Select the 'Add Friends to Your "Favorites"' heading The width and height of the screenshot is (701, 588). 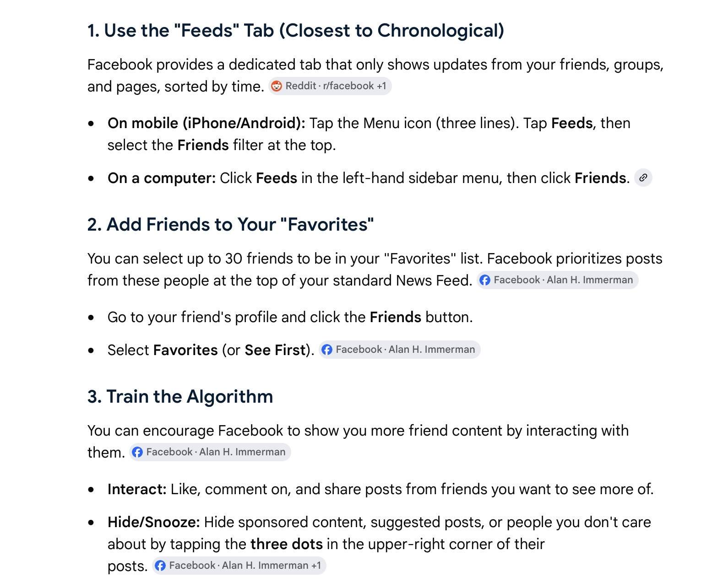click(x=231, y=225)
